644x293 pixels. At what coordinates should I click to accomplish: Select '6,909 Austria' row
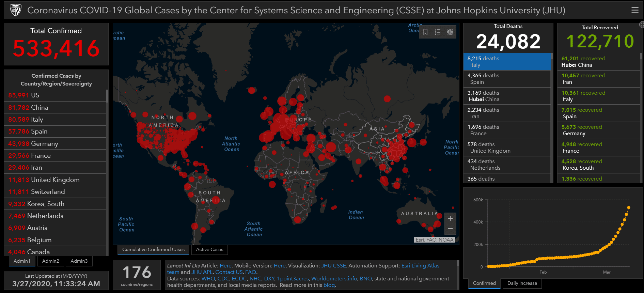[55, 228]
